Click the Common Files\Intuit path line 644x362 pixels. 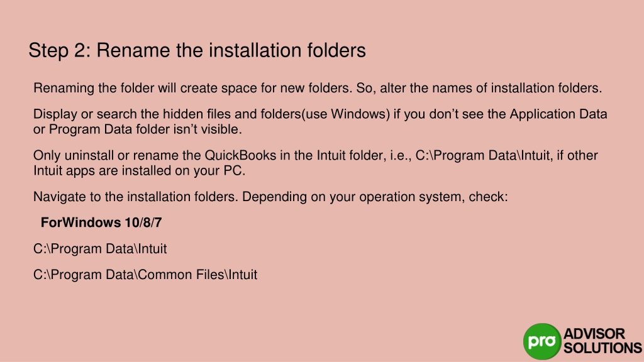[x=145, y=275]
